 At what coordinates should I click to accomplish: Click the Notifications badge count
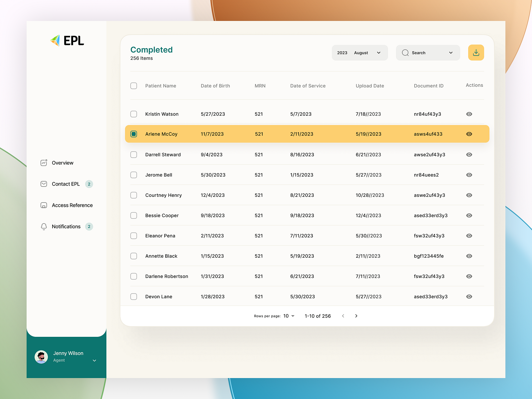pyautogui.click(x=89, y=226)
